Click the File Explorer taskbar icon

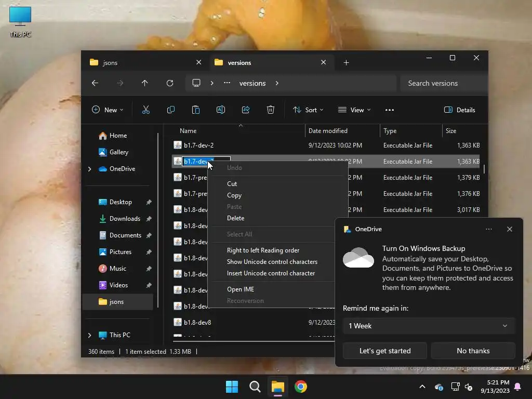point(277,387)
